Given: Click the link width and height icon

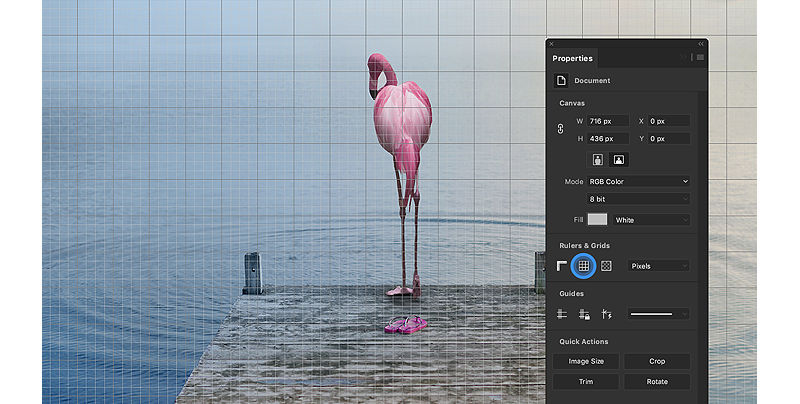Looking at the screenshot, I should (561, 129).
